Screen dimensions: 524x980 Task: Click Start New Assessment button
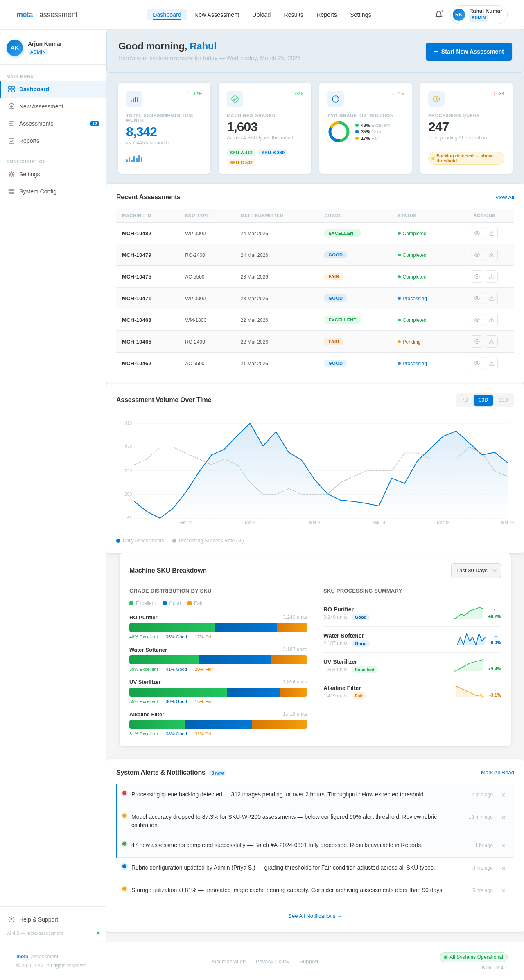coord(469,52)
